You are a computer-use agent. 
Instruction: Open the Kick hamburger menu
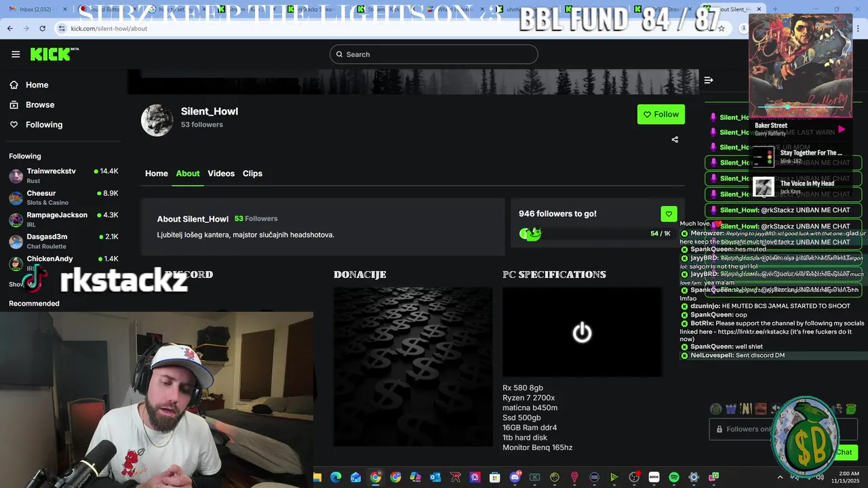coord(16,54)
